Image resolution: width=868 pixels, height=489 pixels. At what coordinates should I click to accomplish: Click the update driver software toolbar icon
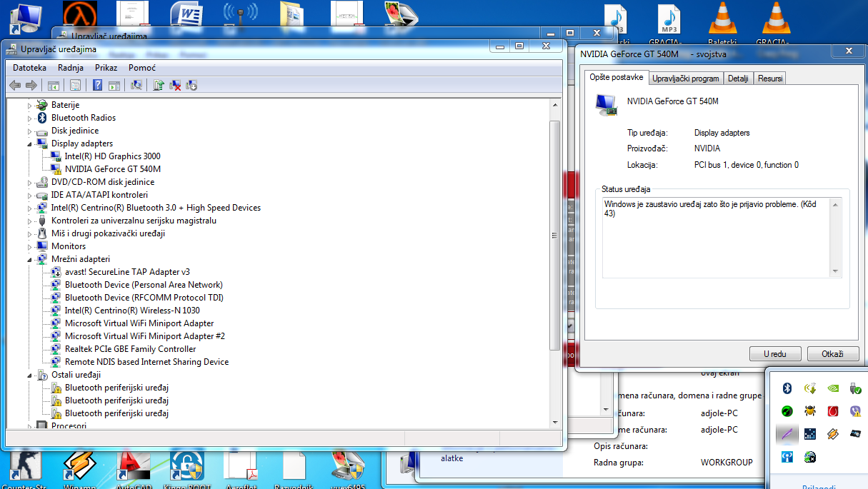[x=159, y=86]
